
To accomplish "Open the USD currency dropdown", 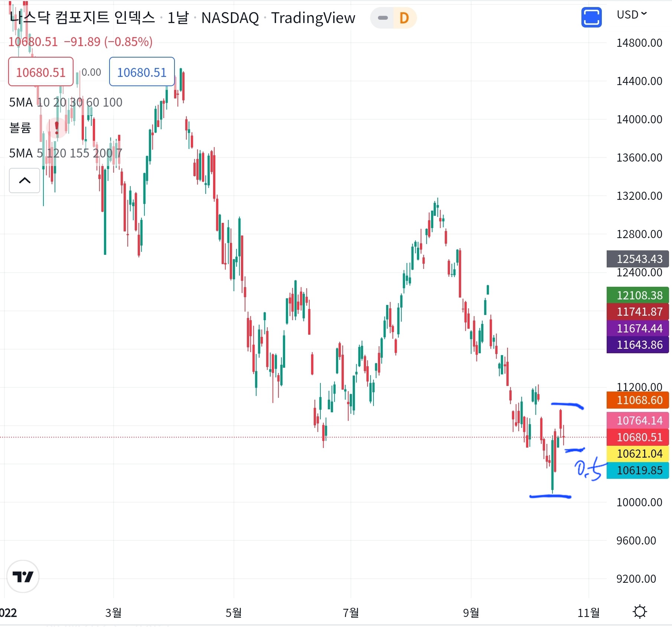I will pos(632,14).
